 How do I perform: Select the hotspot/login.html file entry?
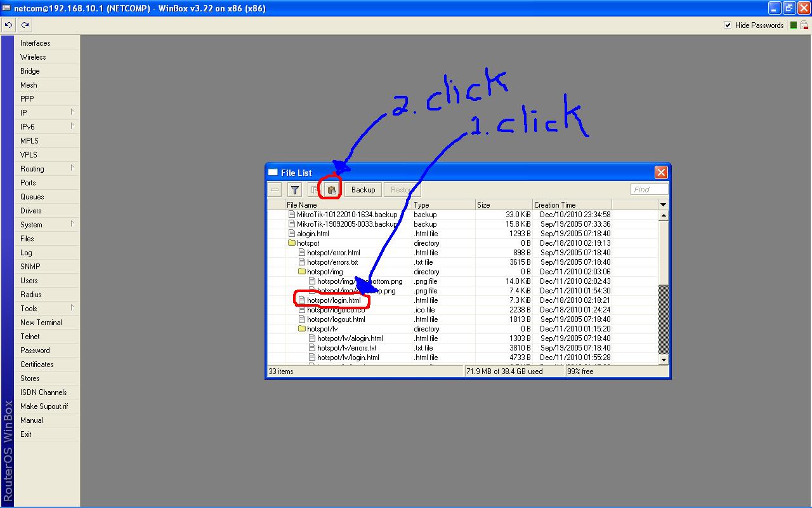coord(334,300)
